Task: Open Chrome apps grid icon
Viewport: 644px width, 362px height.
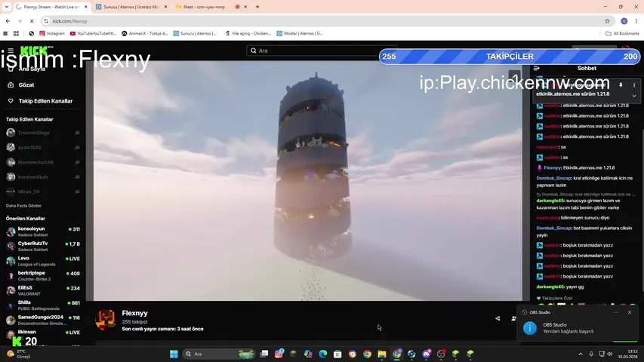Action: coord(16,34)
